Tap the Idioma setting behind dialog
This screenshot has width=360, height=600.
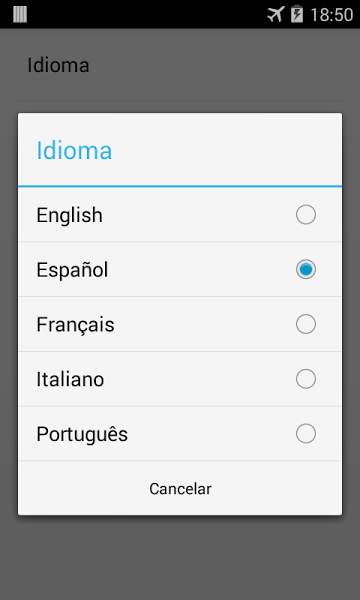point(58,65)
